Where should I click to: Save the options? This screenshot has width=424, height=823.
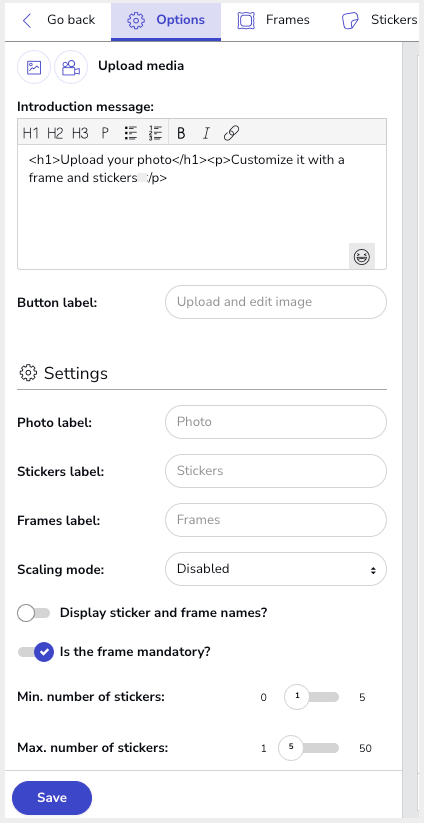[52, 798]
